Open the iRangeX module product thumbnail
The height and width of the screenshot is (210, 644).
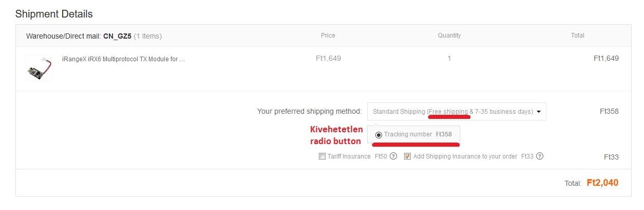click(39, 68)
